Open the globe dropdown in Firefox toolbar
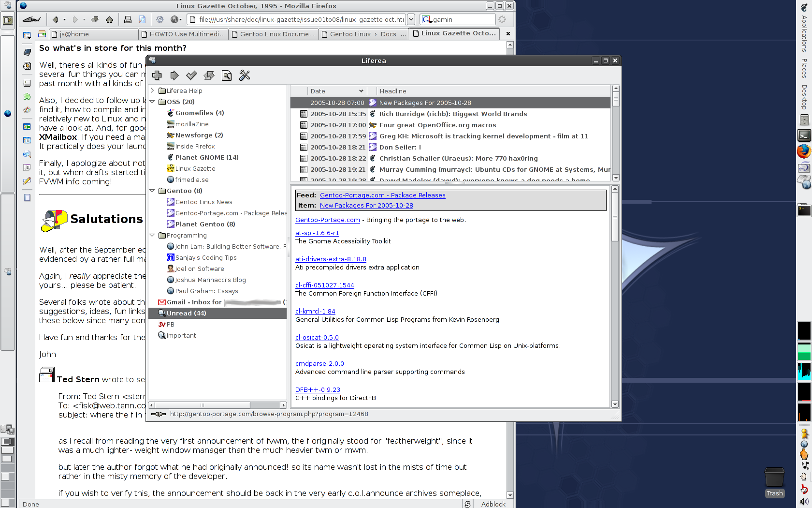The width and height of the screenshot is (812, 508). pos(176,19)
